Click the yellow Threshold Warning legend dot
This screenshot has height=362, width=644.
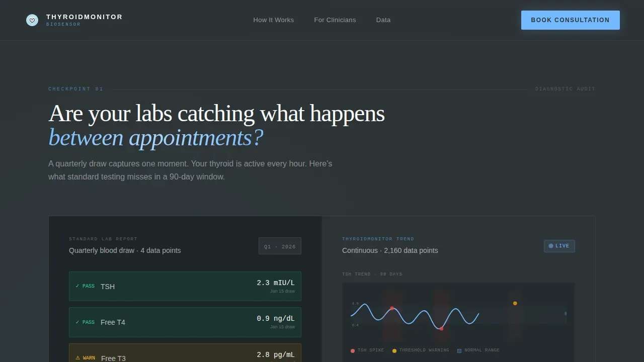pos(394,350)
